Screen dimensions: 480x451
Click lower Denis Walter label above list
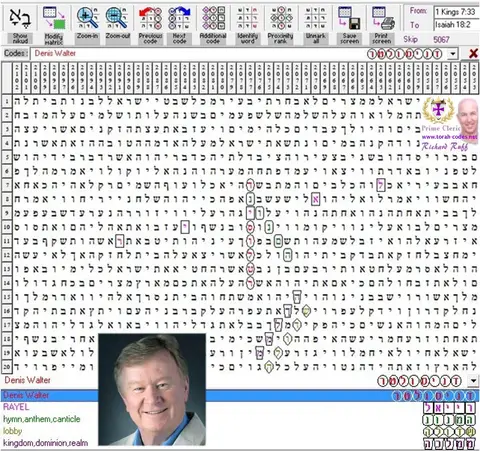pyautogui.click(x=27, y=380)
